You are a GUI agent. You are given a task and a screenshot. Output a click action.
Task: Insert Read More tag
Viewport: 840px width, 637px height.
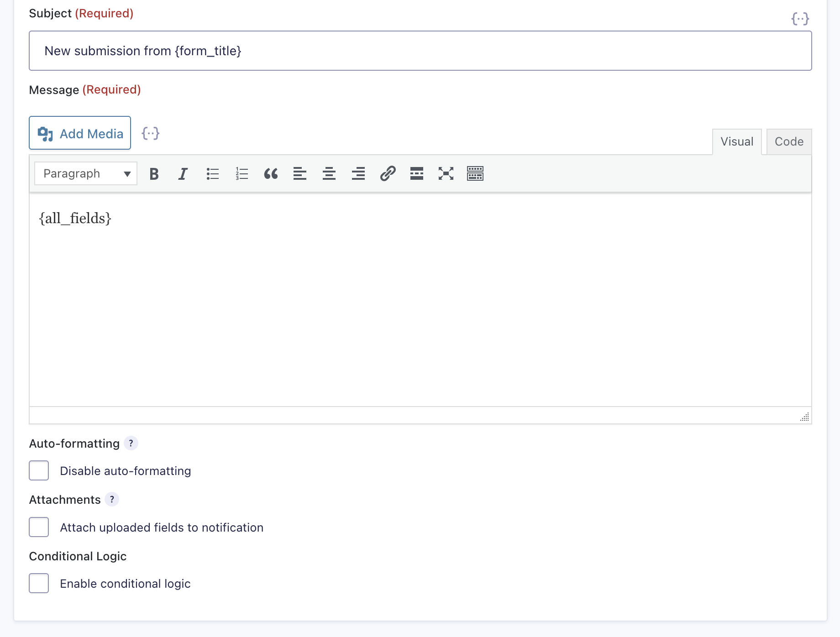[417, 174]
